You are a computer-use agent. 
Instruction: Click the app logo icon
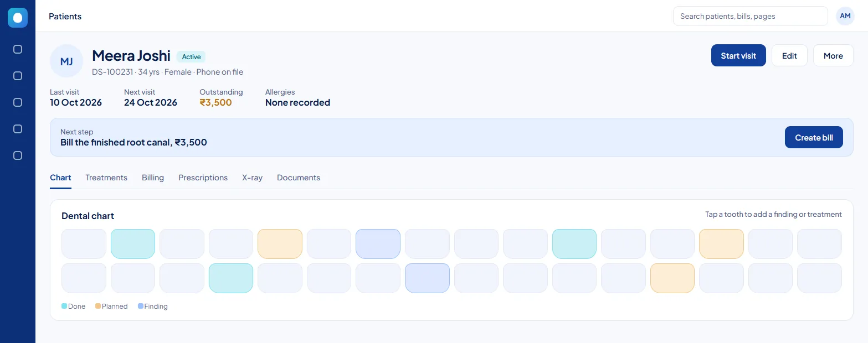click(18, 18)
